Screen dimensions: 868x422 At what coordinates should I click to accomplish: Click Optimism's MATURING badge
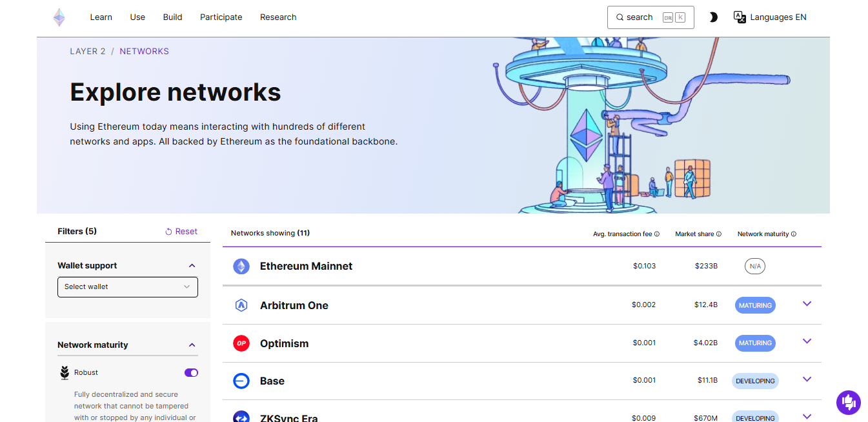(x=755, y=343)
